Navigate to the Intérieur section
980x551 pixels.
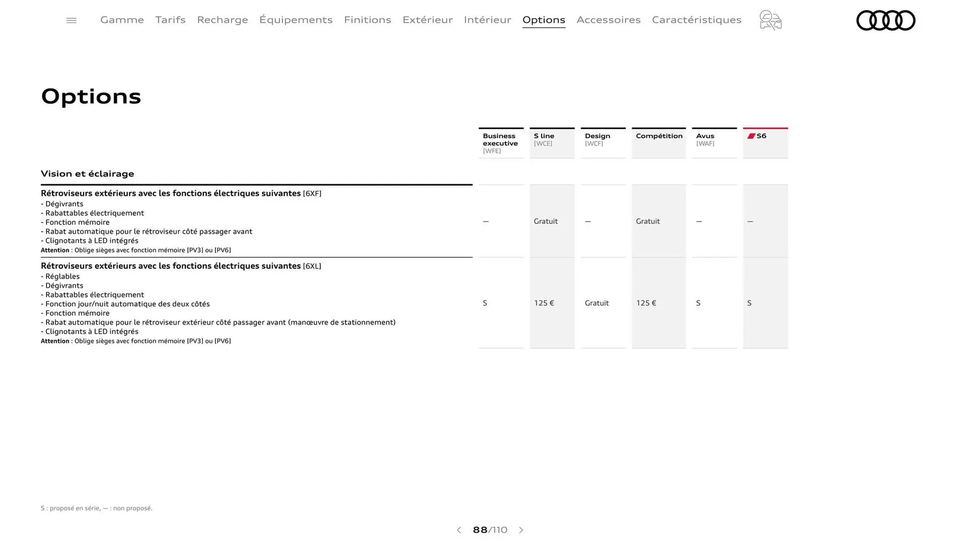click(x=487, y=20)
